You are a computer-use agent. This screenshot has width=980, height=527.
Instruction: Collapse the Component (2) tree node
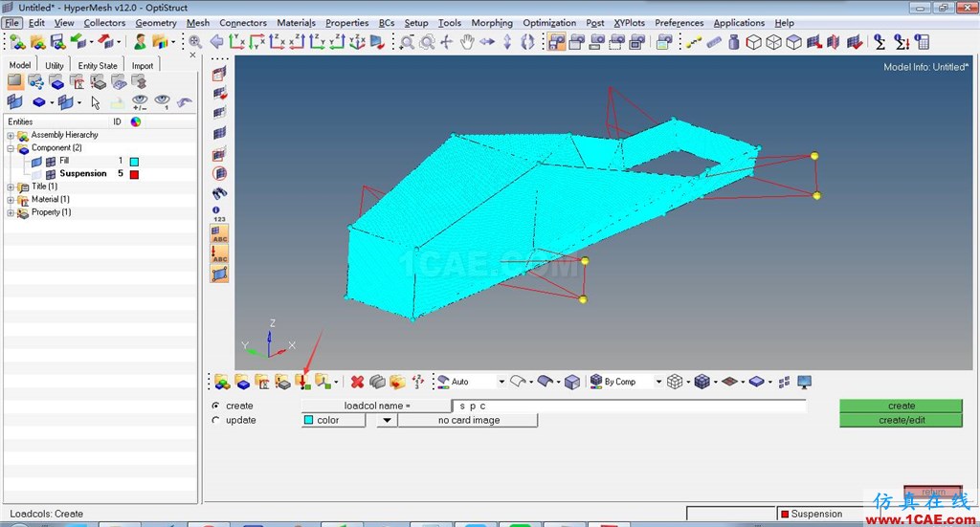point(11,148)
